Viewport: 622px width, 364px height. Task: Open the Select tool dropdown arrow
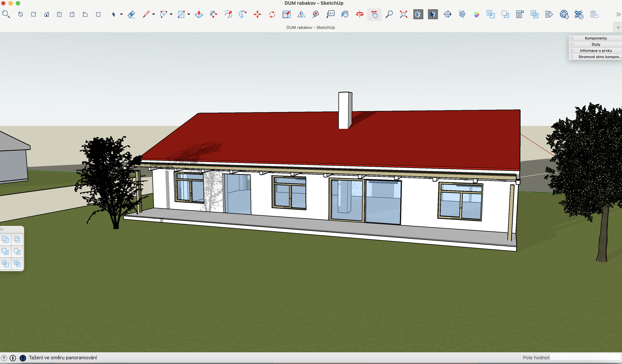(121, 14)
